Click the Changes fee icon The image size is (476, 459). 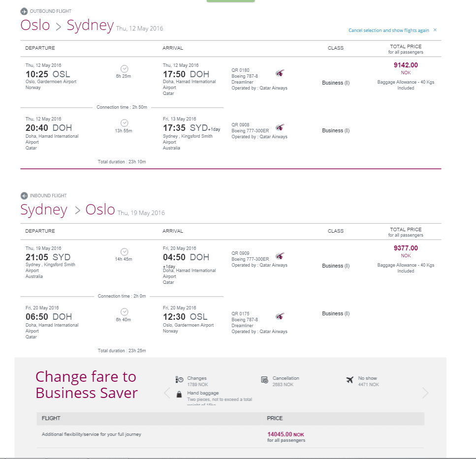(x=179, y=380)
